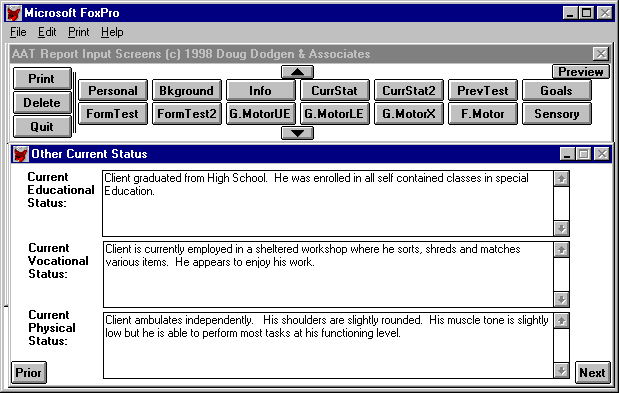Click inside the Current Vocational Status text box

328,275
